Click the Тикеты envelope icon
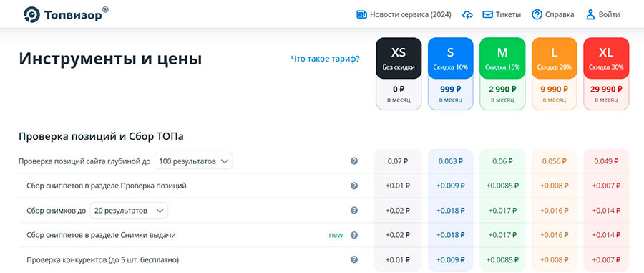Screen dimensions: 644x273 [x=487, y=15]
